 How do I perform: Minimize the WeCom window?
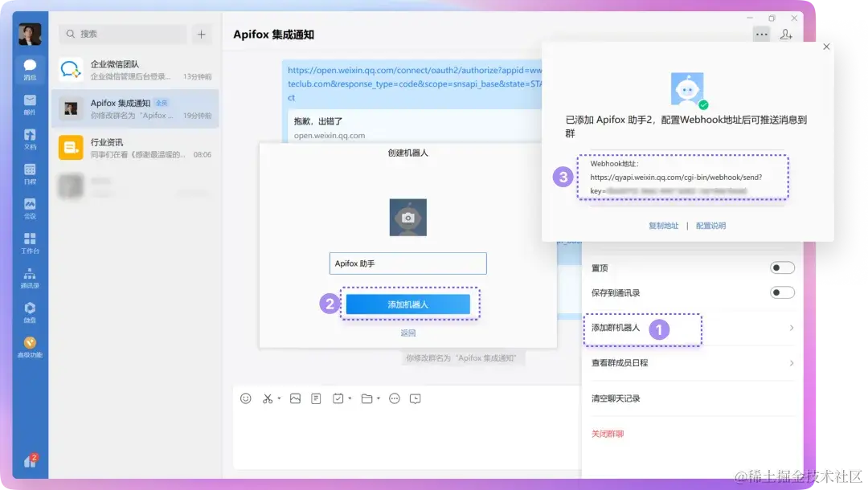(x=750, y=18)
